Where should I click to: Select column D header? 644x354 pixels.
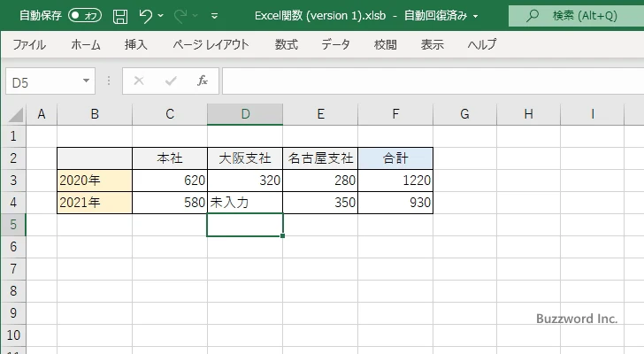(245, 114)
